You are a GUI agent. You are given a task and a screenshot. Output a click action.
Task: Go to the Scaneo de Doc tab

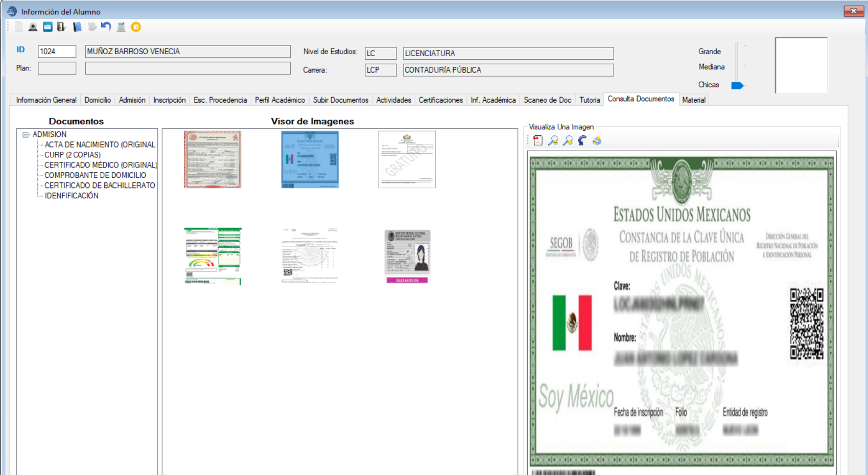[547, 100]
